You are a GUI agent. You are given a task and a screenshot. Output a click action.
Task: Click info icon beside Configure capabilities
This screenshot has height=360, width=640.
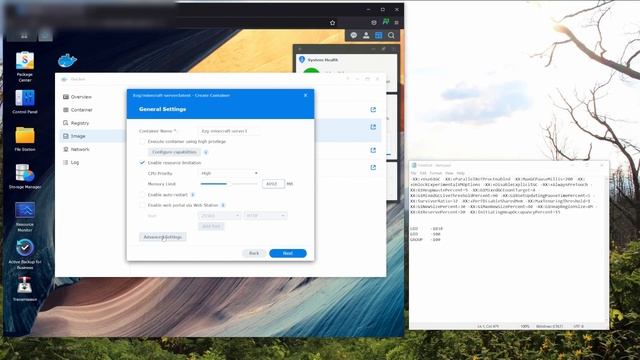206,152
